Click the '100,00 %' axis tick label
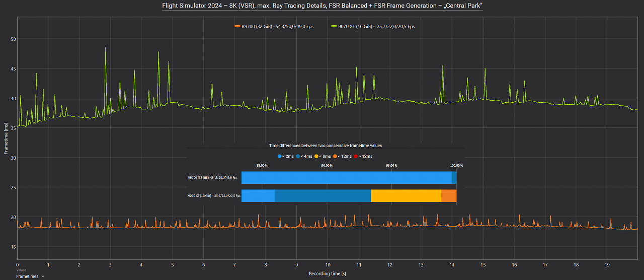Viewport: 644px width, 280px height. coord(456,165)
